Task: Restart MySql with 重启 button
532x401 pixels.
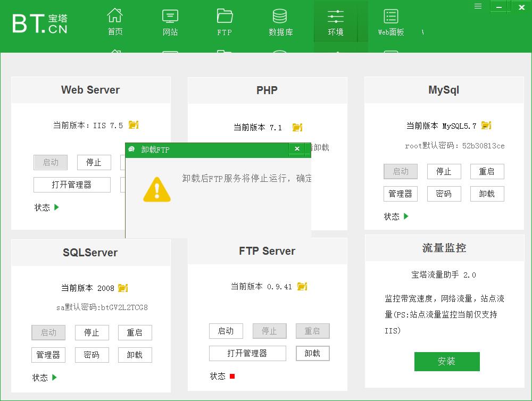Action: [x=487, y=171]
